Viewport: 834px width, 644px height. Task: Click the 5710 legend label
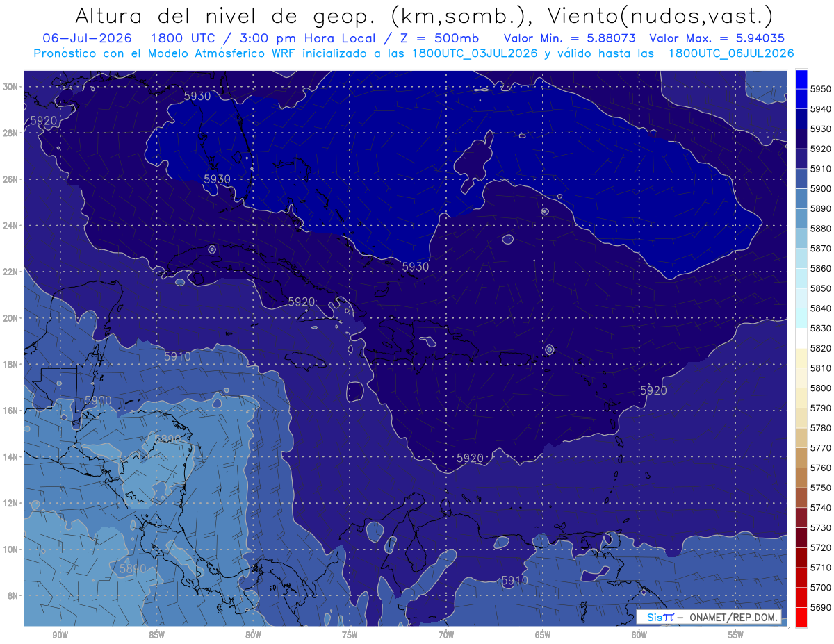(x=821, y=568)
